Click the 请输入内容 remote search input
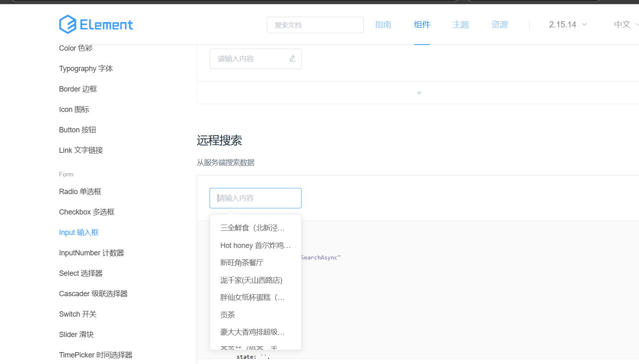 pyautogui.click(x=255, y=198)
